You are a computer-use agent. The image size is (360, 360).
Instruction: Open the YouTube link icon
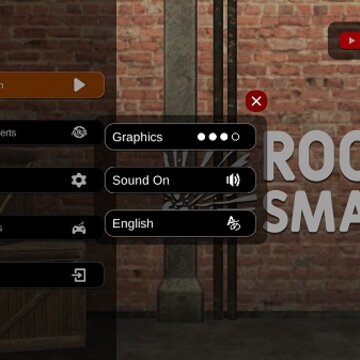350,41
